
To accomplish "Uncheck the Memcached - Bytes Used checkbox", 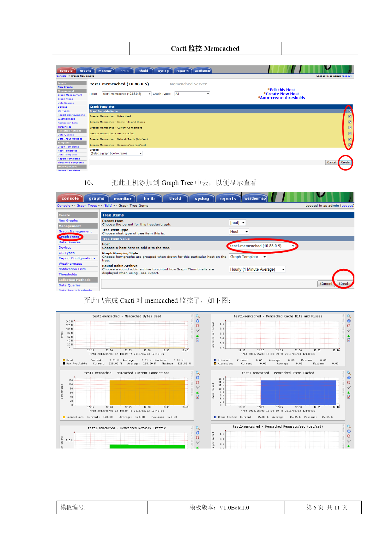I will (x=350, y=116).
